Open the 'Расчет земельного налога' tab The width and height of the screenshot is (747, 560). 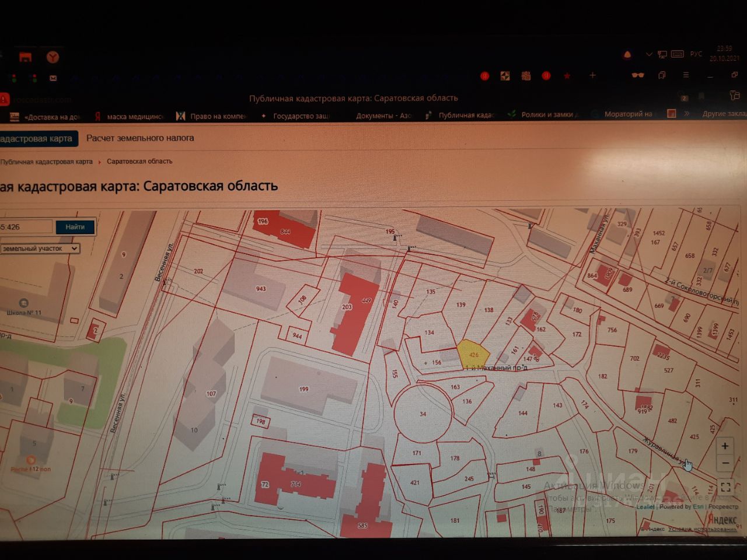[x=140, y=138]
